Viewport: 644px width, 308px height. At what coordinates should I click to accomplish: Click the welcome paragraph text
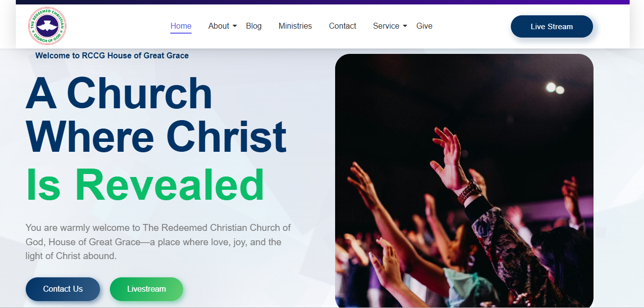point(158,242)
